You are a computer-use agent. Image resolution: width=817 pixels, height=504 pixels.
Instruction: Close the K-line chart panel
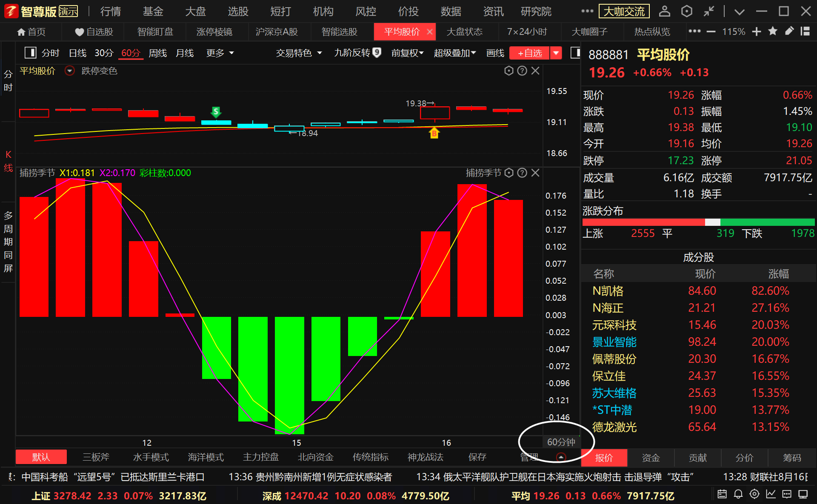[x=535, y=71]
